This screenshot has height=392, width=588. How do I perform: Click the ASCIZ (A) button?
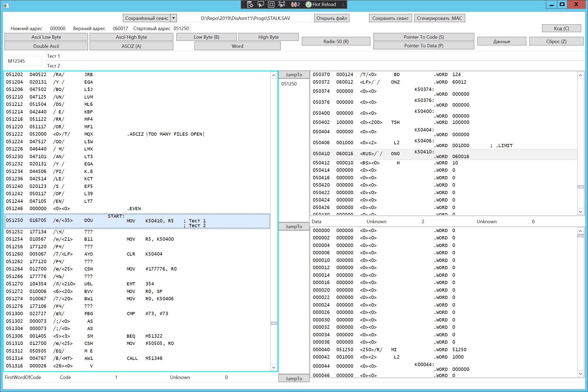pyautogui.click(x=131, y=46)
